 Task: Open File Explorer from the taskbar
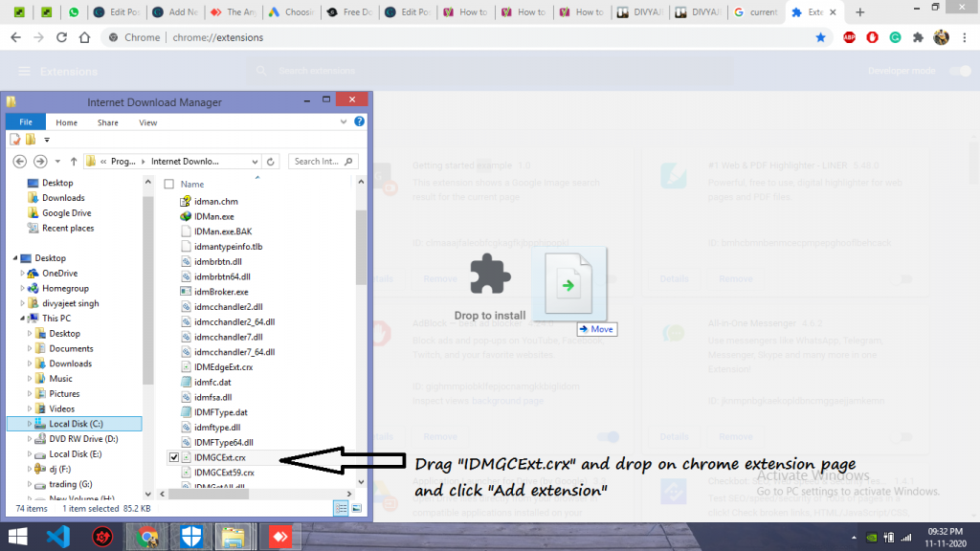(234, 537)
